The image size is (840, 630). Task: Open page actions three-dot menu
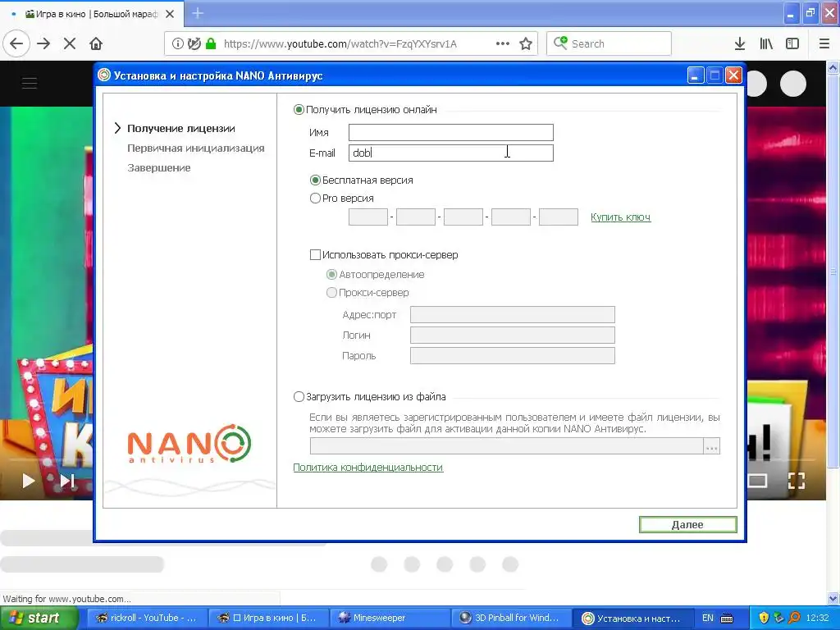[503, 43]
